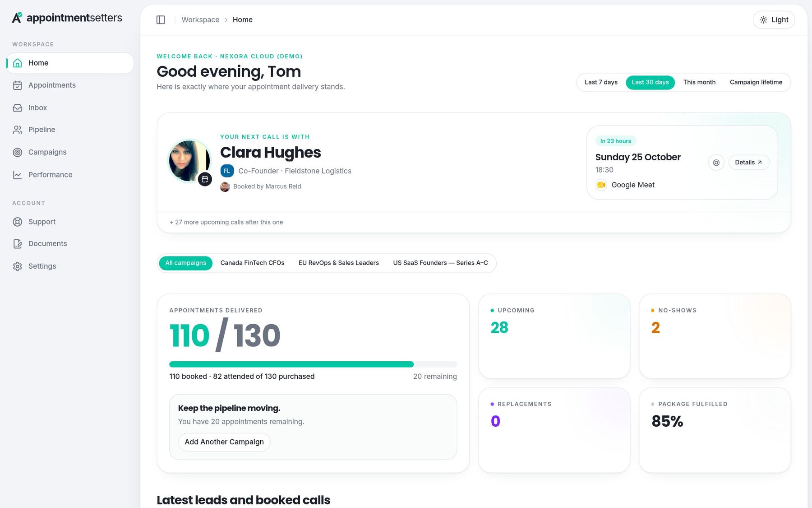812x508 pixels.
Task: Click Clara Hughes name heading
Action: click(x=270, y=153)
